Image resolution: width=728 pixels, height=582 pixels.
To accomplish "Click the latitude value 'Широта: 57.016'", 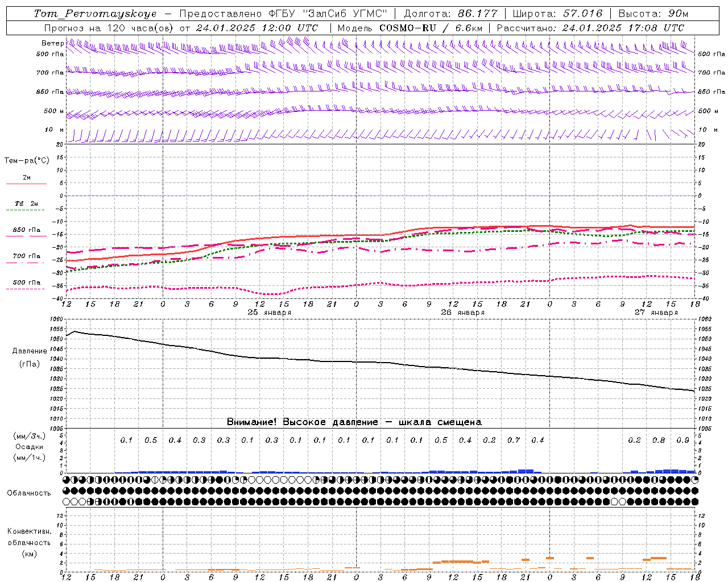I will click(x=557, y=14).
